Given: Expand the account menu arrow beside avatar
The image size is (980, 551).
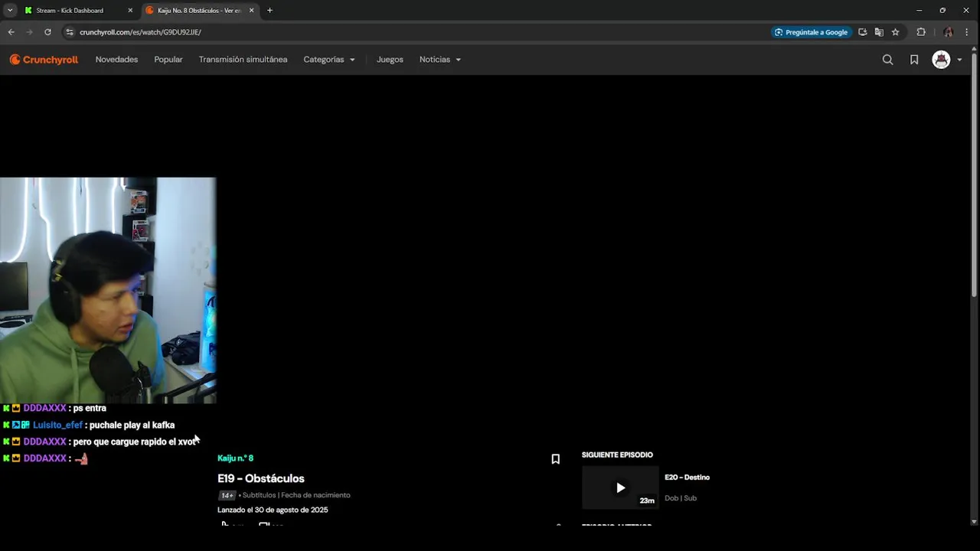Looking at the screenshot, I should [959, 60].
